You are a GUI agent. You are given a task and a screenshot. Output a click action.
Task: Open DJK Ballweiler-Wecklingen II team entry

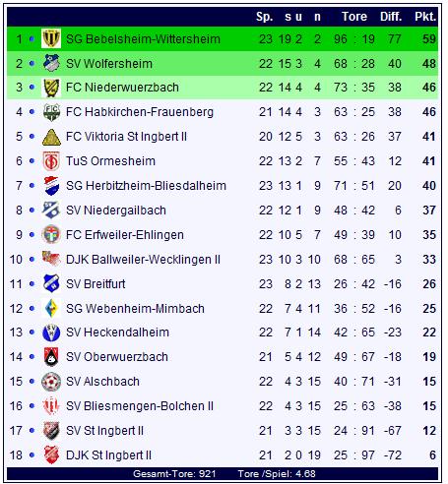tap(143, 260)
